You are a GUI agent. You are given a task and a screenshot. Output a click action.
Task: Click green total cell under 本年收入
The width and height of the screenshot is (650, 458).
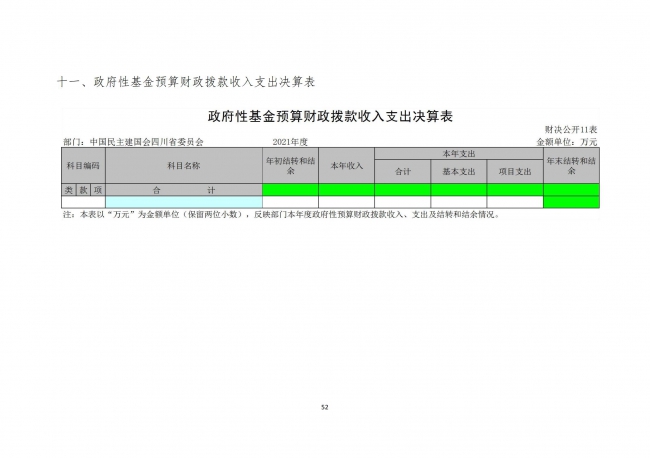coord(346,189)
